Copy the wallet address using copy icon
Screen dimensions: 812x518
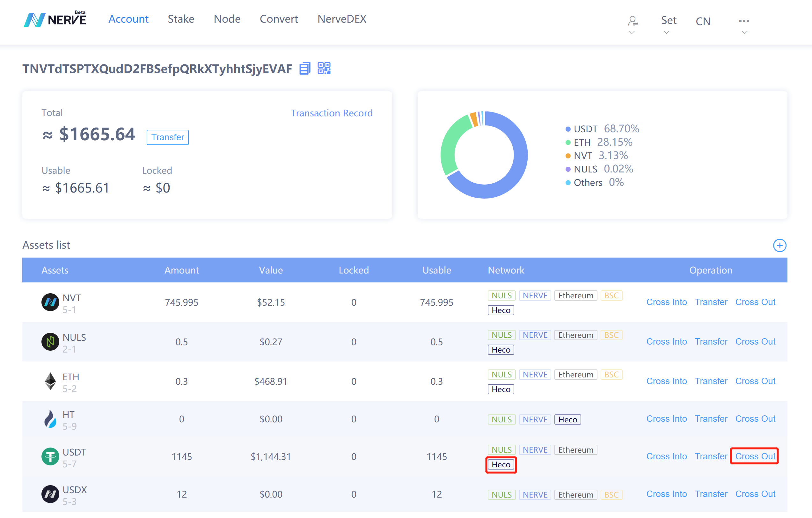(x=304, y=69)
